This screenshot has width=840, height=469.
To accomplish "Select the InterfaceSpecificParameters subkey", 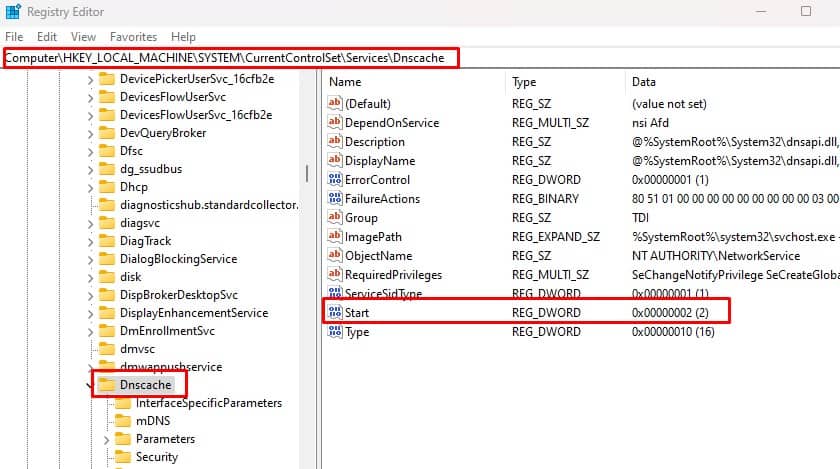I will [x=209, y=403].
